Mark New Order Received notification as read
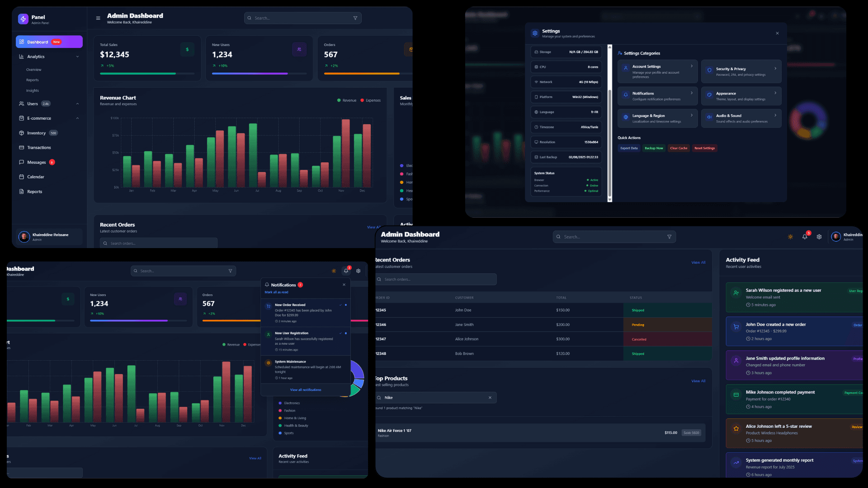868x488 pixels. [340, 305]
